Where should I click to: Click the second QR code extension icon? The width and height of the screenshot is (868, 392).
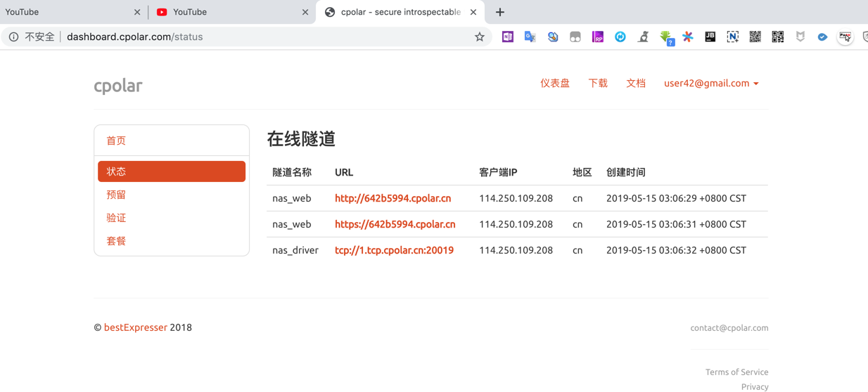(x=778, y=37)
